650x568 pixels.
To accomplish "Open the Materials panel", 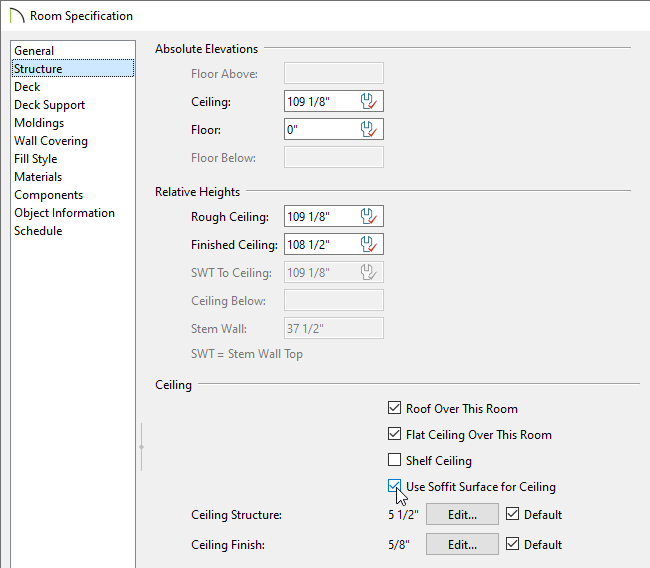I will (x=73, y=177).
